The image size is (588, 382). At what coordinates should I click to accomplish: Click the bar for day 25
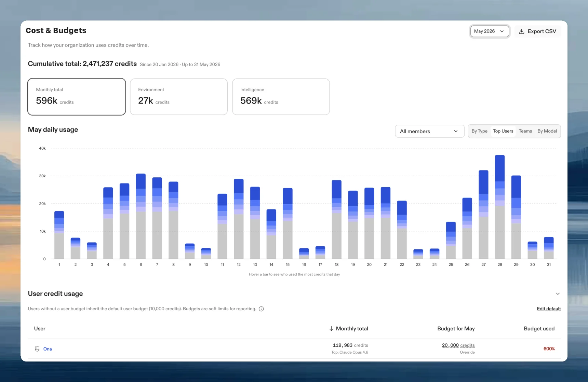tap(451, 240)
